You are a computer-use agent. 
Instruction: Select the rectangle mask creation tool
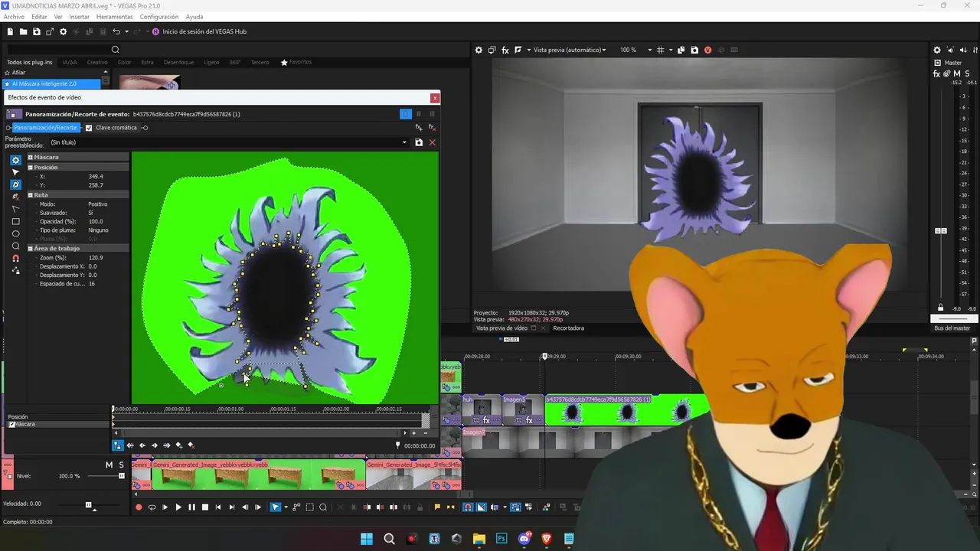tap(15, 221)
